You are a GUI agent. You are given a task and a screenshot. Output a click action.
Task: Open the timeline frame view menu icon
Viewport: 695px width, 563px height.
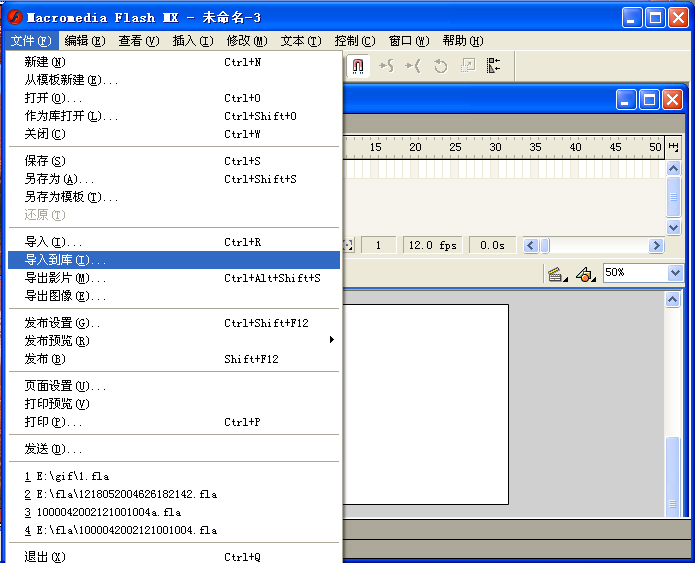[673, 147]
